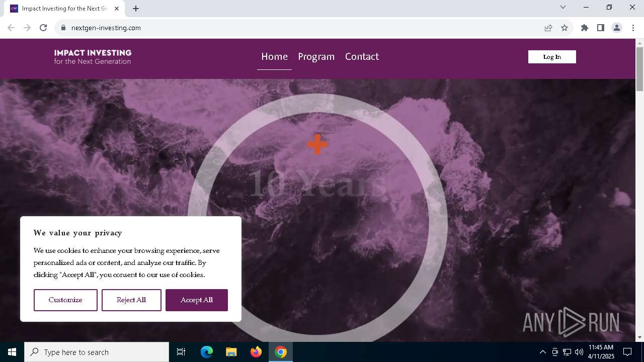644x362 pixels.
Task: Click the Chrome taskbar icon
Action: [x=281, y=352]
